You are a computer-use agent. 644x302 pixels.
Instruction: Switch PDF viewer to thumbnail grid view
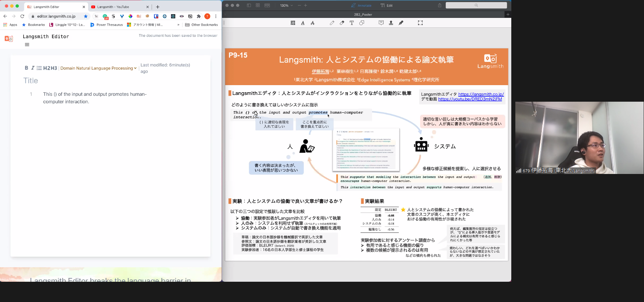pyautogui.click(x=258, y=5)
